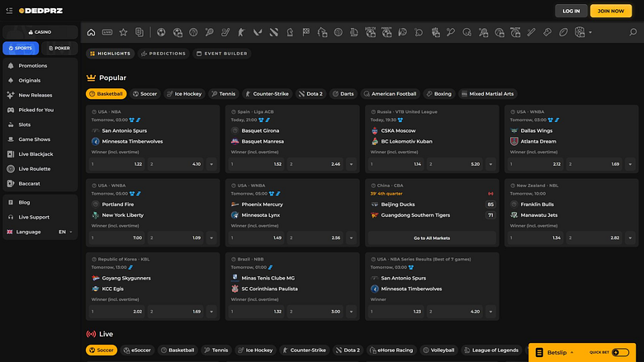The height and width of the screenshot is (362, 644).
Task: Select the rugby ball icon in sports bar
Action: 563,32
